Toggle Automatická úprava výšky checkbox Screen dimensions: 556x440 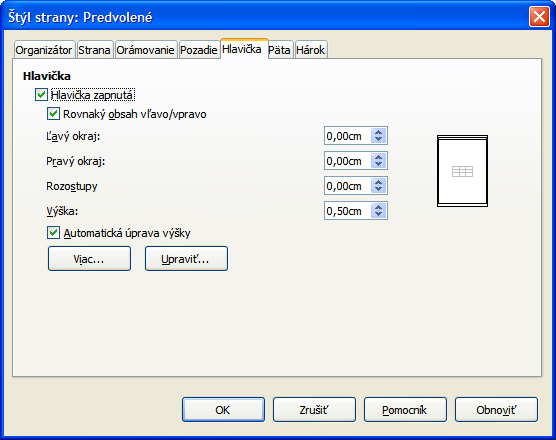coord(54,233)
